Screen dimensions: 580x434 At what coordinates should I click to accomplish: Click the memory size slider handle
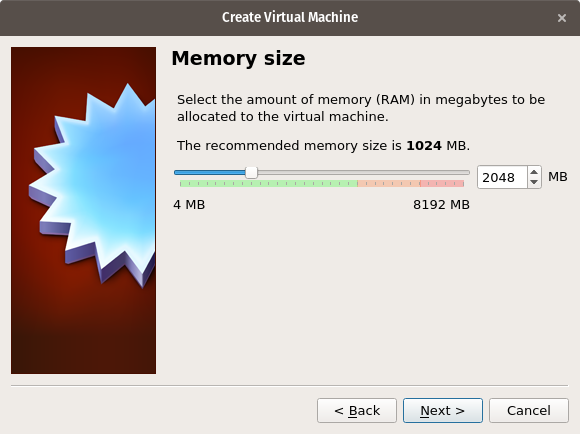pyautogui.click(x=252, y=172)
